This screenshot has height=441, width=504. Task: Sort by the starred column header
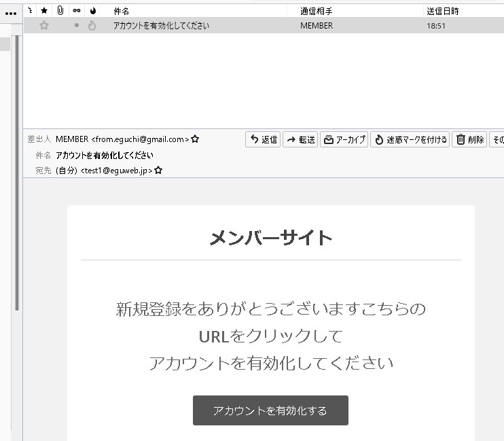(x=44, y=11)
